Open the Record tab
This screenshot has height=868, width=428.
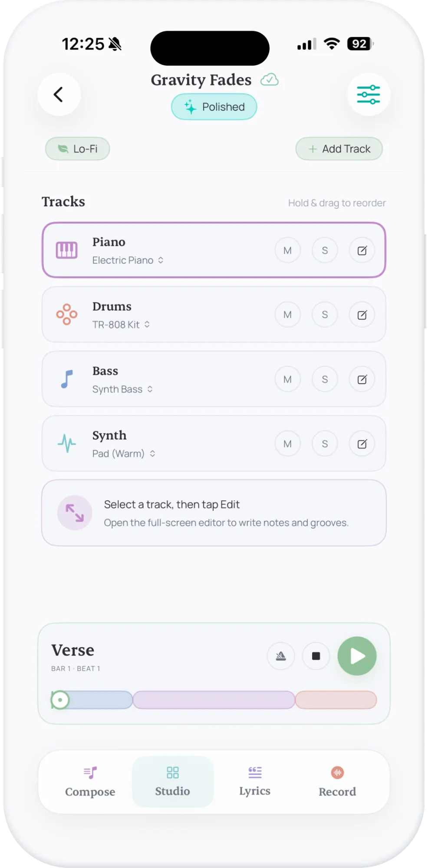pos(337,781)
